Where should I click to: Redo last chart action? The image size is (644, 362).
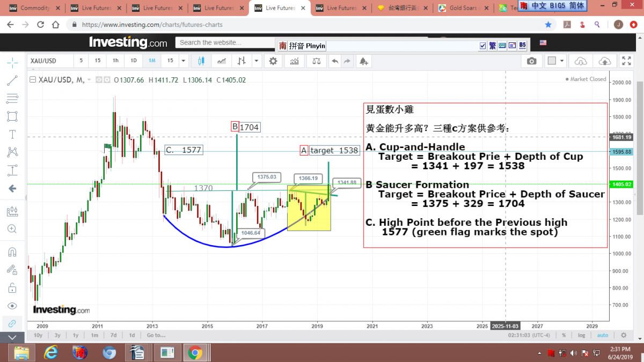(x=347, y=61)
